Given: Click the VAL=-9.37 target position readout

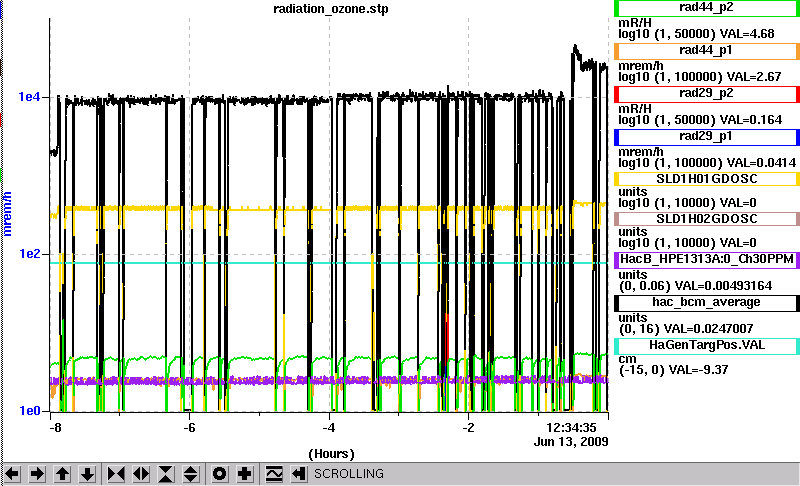Looking at the screenshot, I should [698, 370].
